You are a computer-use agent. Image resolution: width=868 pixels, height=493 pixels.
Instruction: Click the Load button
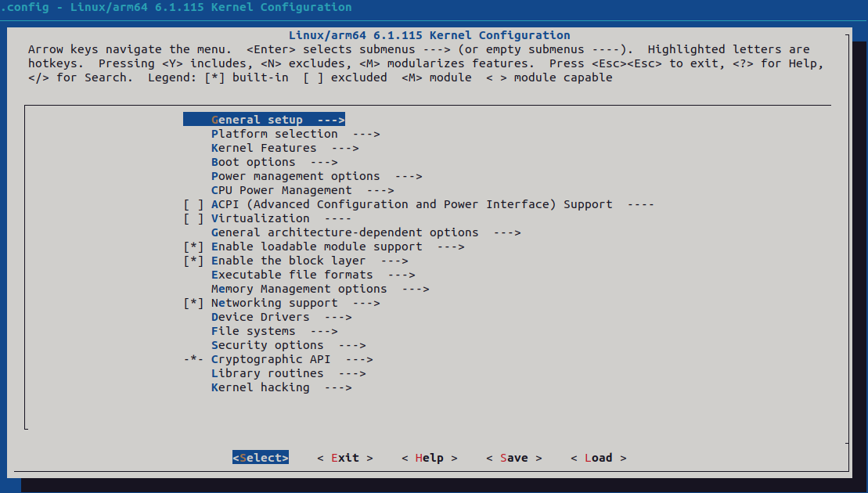click(599, 458)
